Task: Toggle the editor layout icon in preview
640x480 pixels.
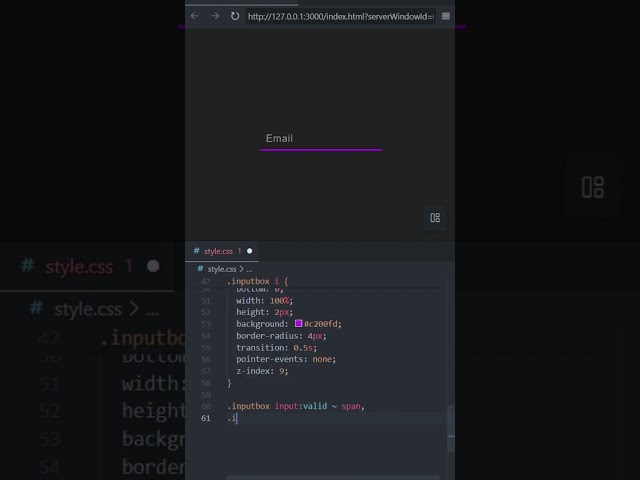Action: click(435, 218)
